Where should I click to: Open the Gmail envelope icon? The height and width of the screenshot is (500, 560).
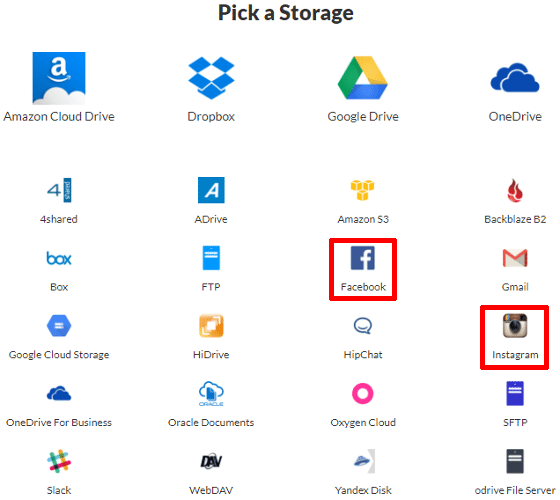coord(515,258)
